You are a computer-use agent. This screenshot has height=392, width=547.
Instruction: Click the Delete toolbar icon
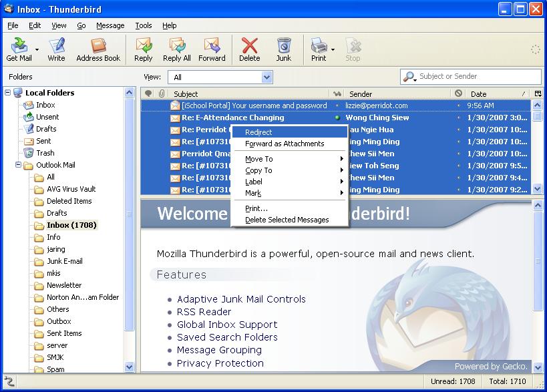[x=249, y=49]
